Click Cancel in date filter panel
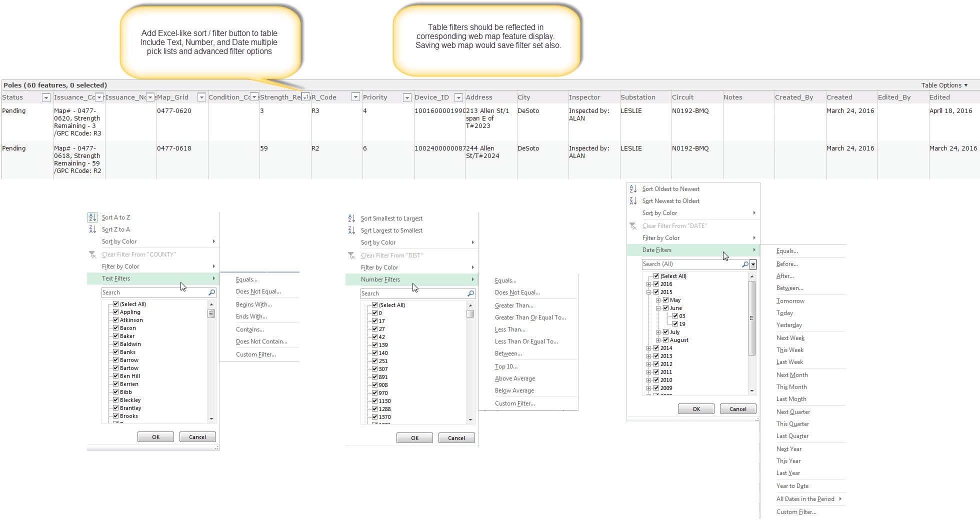This screenshot has height=525, width=980. (x=738, y=409)
